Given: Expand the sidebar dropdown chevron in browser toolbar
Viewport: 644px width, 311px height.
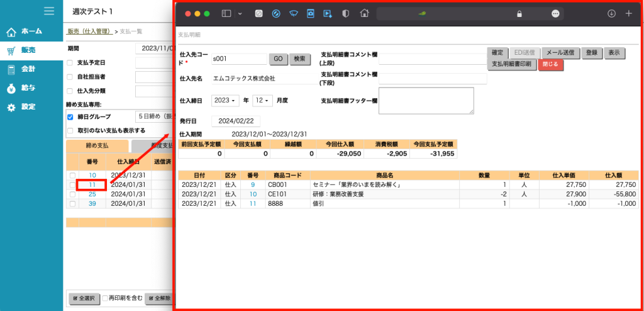Looking at the screenshot, I should coord(240,14).
